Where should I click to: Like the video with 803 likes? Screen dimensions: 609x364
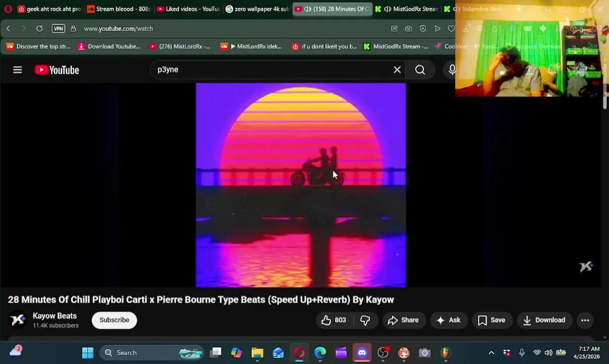[x=333, y=320]
